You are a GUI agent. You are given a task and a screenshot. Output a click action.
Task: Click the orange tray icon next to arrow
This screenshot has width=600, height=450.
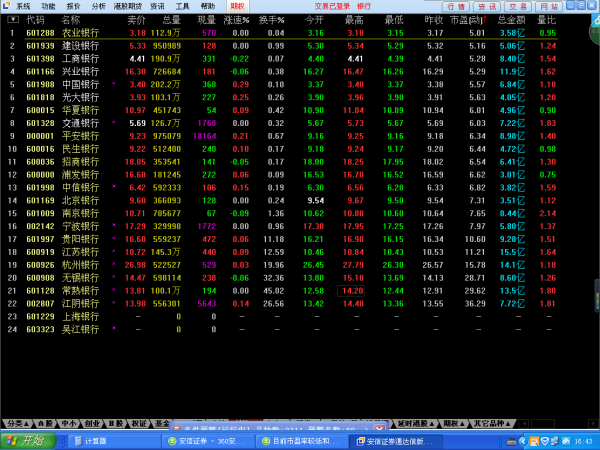click(x=534, y=442)
